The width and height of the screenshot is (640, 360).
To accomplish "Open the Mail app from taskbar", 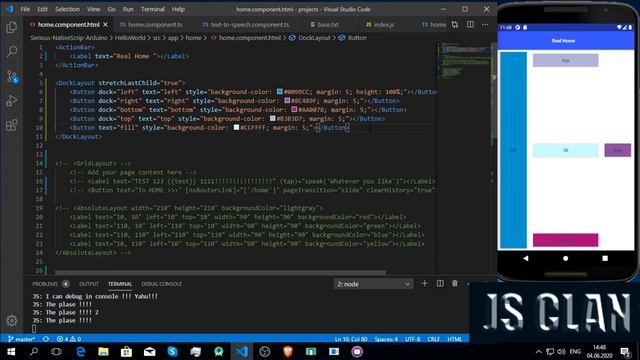I will click(149, 351).
